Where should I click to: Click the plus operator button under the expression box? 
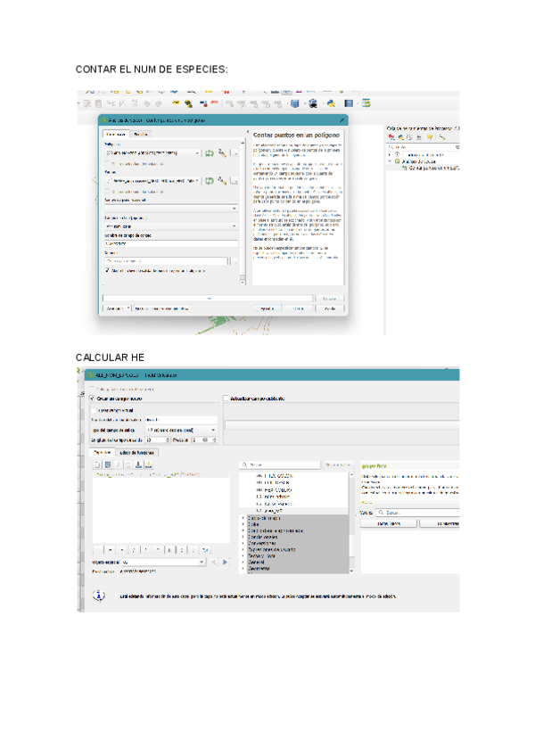[111, 550]
